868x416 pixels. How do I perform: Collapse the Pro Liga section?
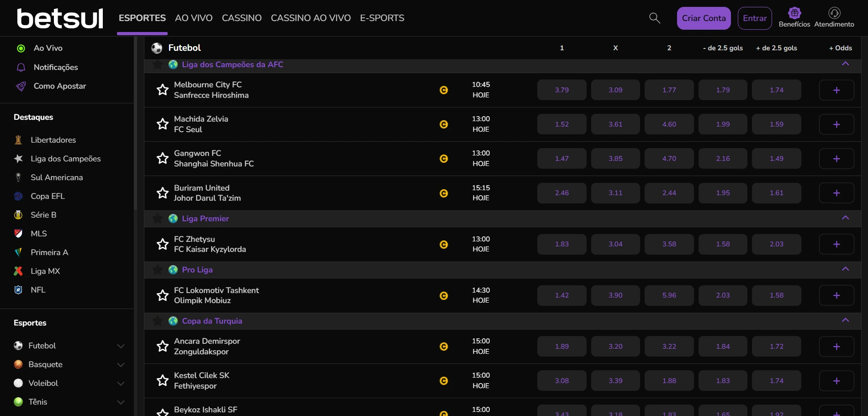pos(846,269)
